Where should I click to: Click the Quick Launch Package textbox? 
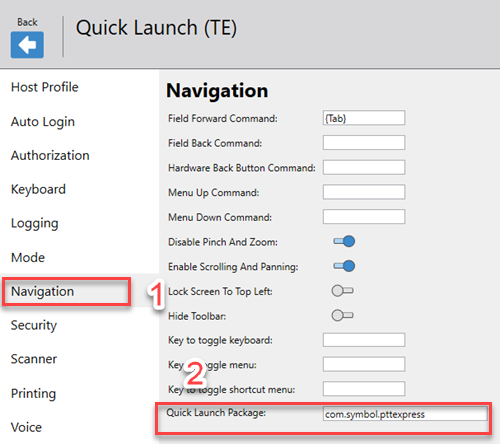coord(405,414)
